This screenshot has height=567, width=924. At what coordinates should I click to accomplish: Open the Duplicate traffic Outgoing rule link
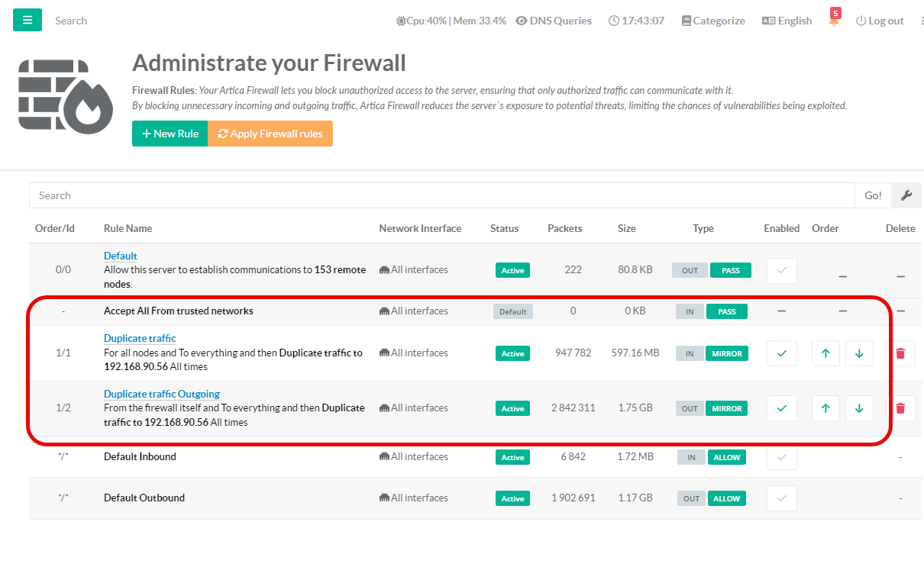[x=162, y=394]
